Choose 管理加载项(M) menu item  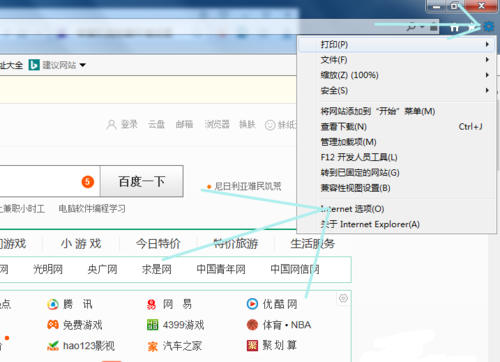coord(396,142)
